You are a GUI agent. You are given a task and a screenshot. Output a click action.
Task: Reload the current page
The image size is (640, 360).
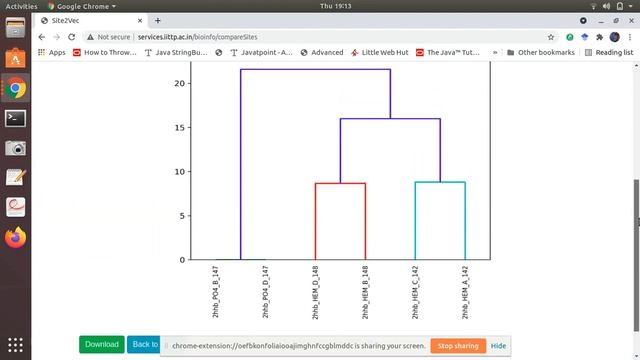click(x=71, y=37)
